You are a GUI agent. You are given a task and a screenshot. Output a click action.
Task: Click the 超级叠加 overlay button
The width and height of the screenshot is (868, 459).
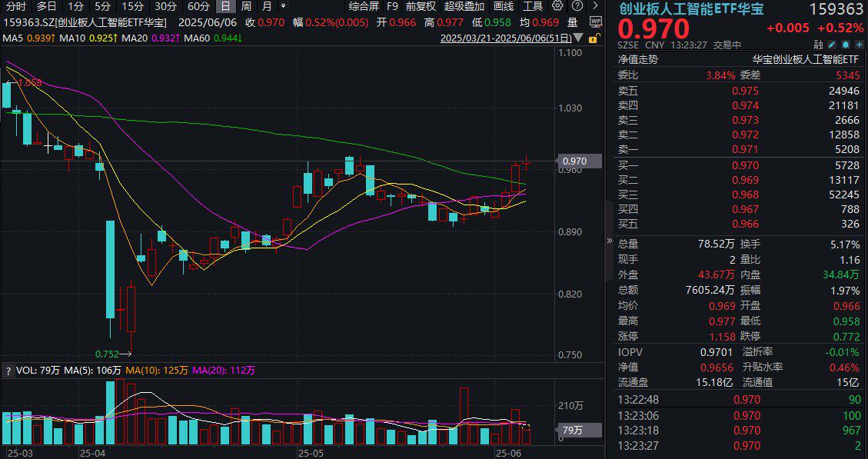[x=464, y=7]
